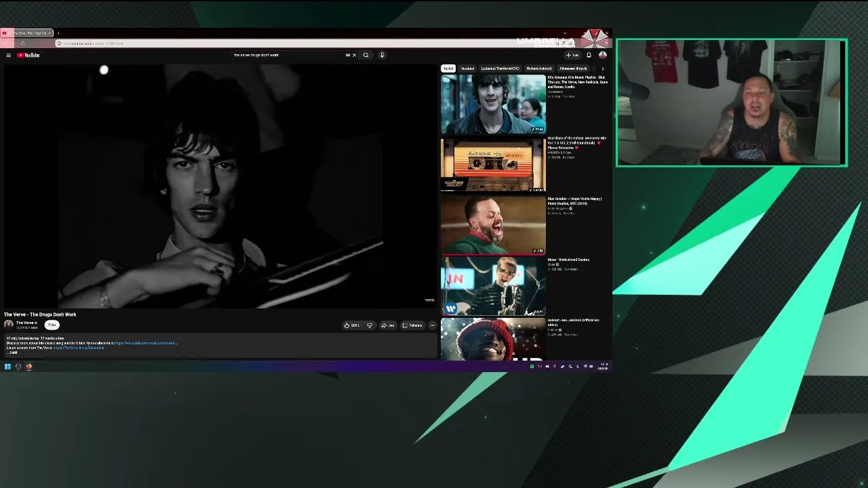The width and height of the screenshot is (868, 488).
Task: Open a new browser tab
Action: point(58,33)
